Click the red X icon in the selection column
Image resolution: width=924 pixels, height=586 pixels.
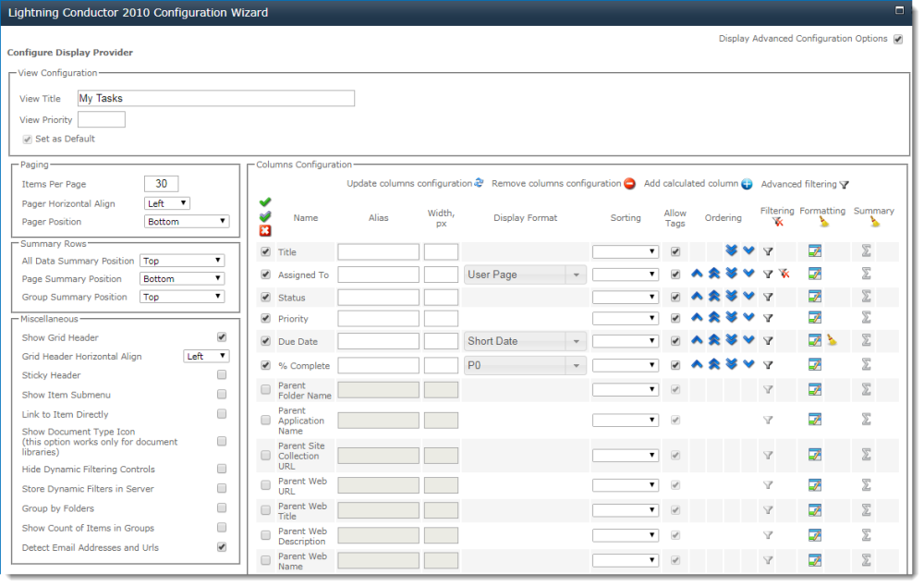point(265,231)
